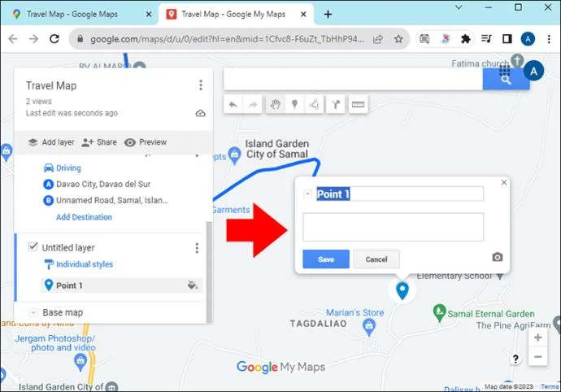Viewport: 561px width, 392px height.
Task: Click the layers panel scrollbar
Action: 209,272
